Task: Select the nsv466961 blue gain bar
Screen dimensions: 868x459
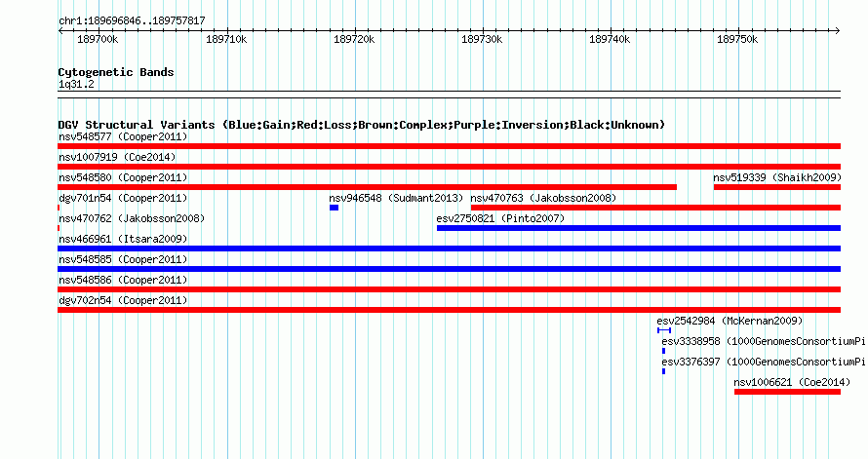Action: [x=449, y=249]
